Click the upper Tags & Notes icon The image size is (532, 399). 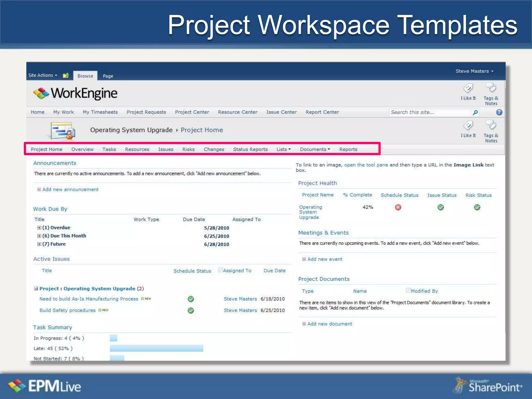tap(491, 88)
